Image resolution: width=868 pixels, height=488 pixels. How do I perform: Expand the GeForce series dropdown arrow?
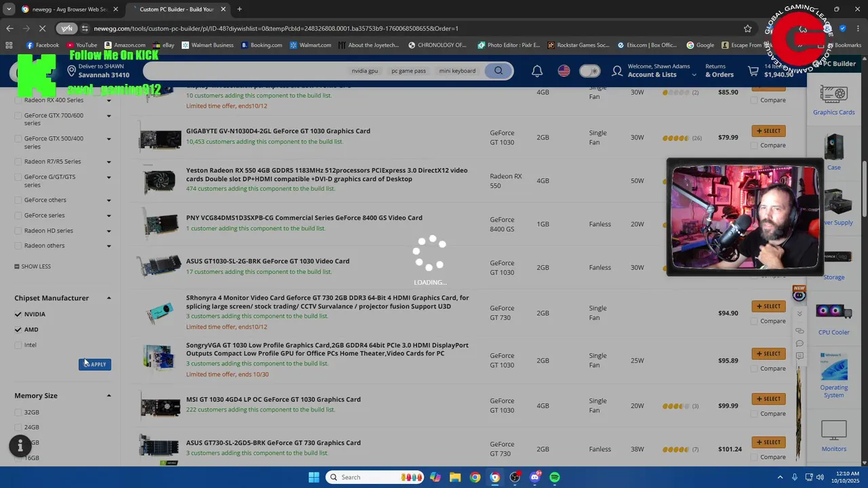(108, 216)
